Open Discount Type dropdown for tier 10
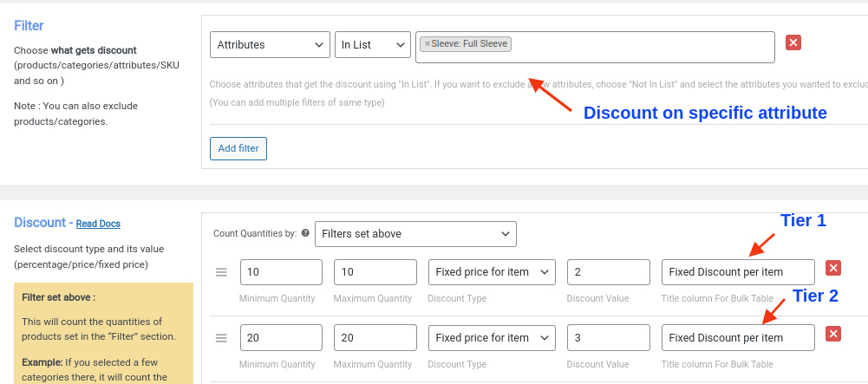 (493, 272)
